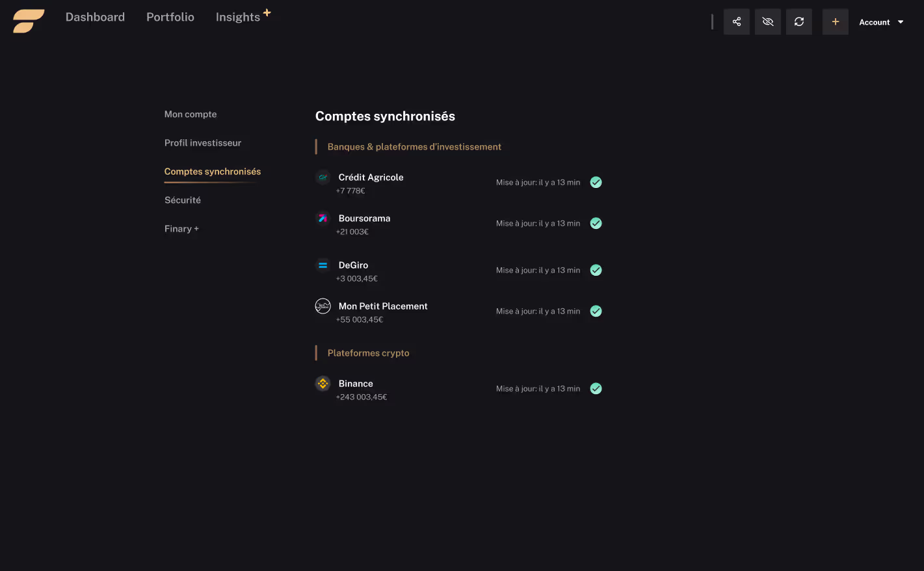Click the Plateformes crypto heading
This screenshot has height=571, width=924.
click(368, 353)
